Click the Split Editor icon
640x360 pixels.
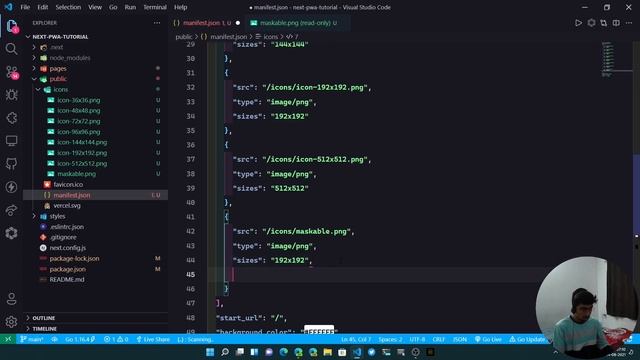[x=616, y=23]
